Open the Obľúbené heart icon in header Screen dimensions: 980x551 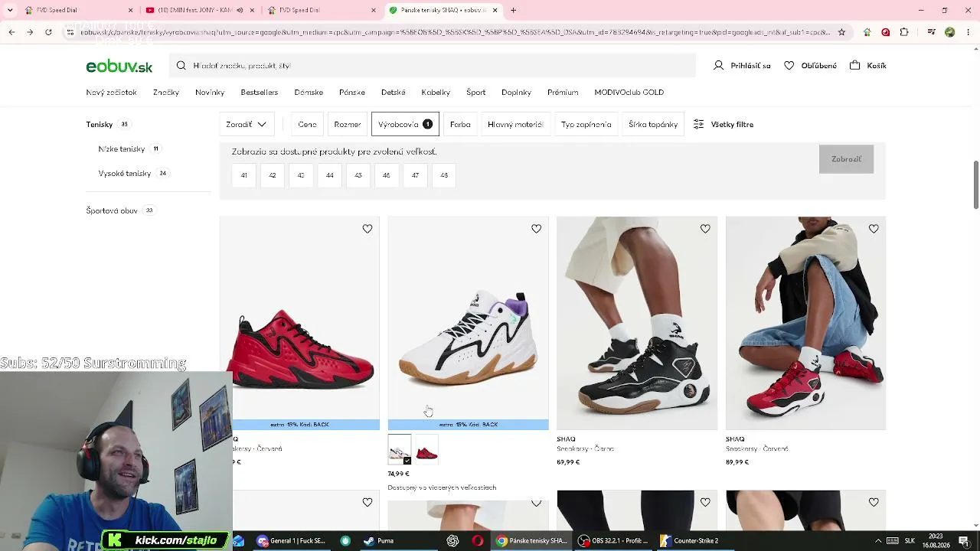click(x=789, y=66)
